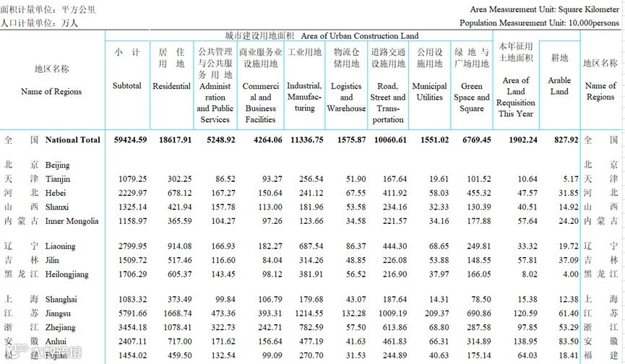
Task: Click Anhui land requisition value 138.95
Action: [x=525, y=342]
